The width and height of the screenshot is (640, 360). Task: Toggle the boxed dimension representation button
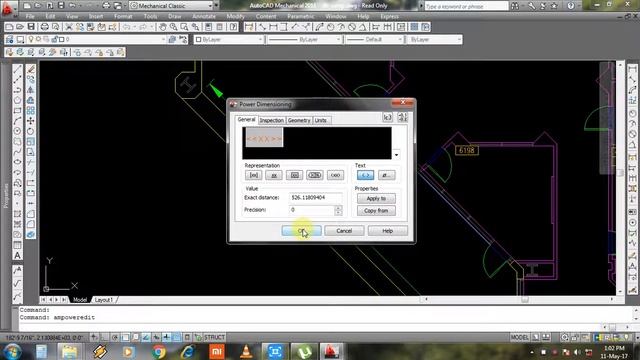pos(294,175)
